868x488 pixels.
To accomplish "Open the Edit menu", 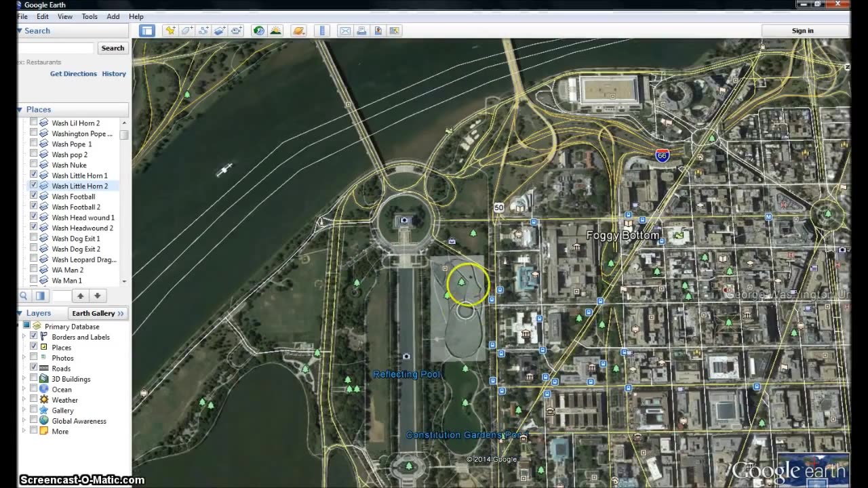I will [x=43, y=16].
